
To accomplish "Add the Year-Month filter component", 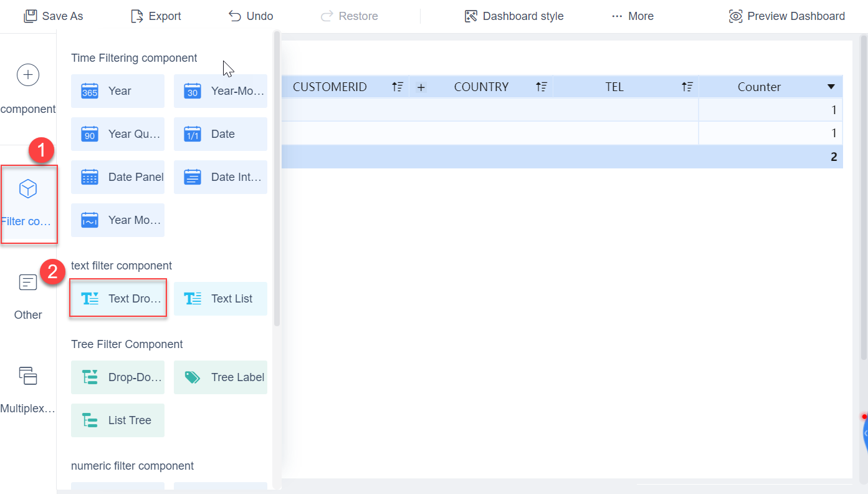I will coord(221,91).
